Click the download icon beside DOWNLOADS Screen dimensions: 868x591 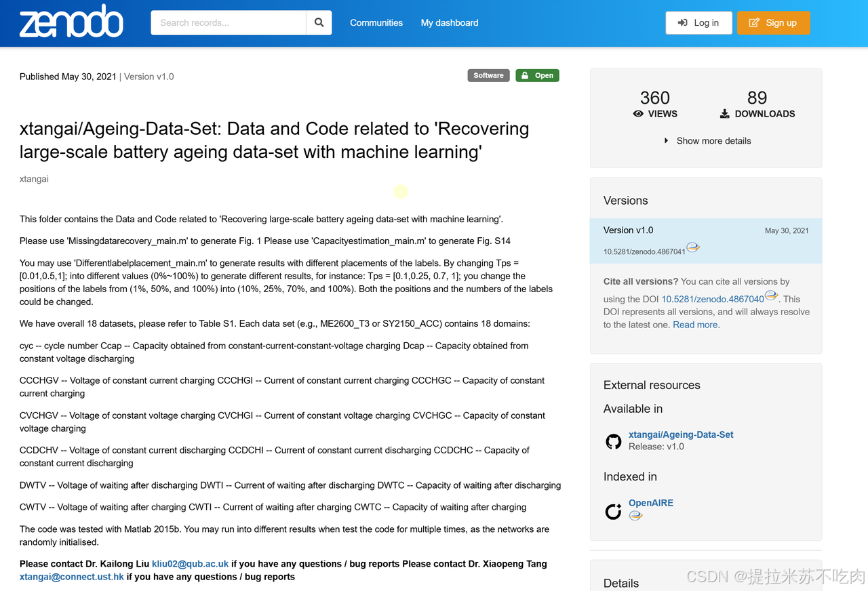click(x=725, y=114)
